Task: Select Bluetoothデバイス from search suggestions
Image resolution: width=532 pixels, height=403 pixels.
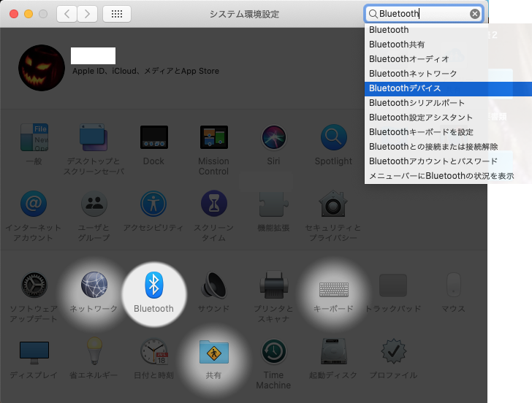Action: point(405,88)
